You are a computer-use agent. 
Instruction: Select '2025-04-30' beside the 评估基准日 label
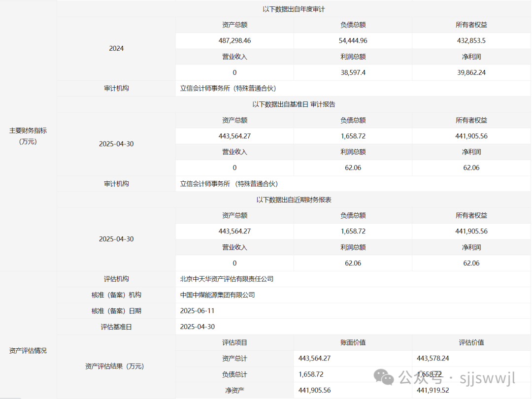point(197,327)
